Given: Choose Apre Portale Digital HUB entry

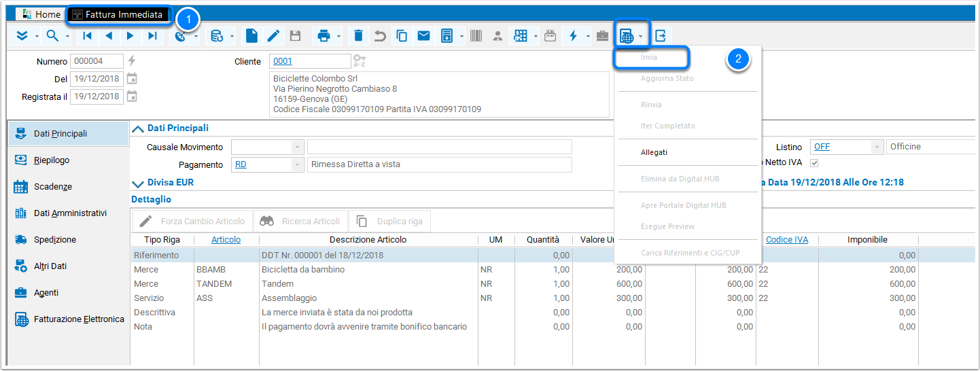Looking at the screenshot, I should (683, 205).
